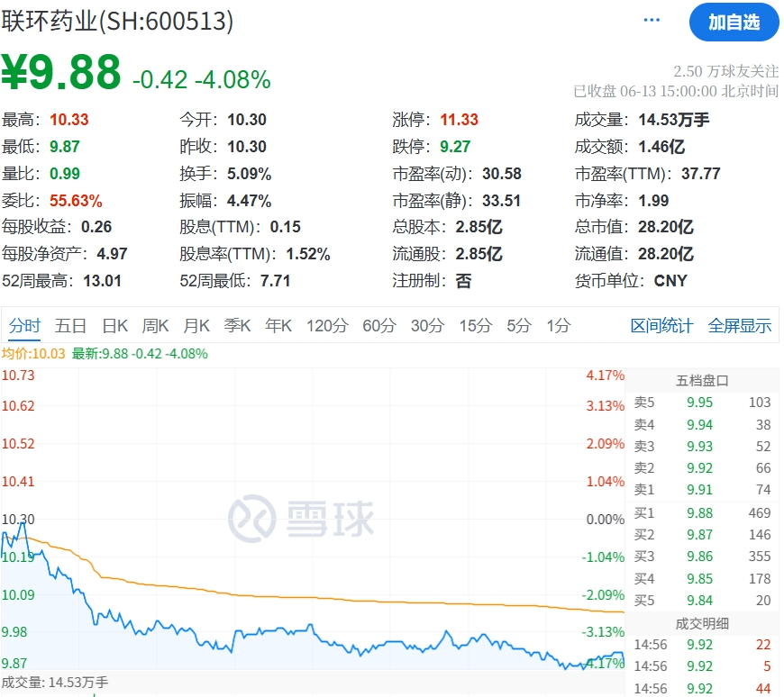Select the 周K chart tab
The image size is (784, 697).
(x=155, y=326)
